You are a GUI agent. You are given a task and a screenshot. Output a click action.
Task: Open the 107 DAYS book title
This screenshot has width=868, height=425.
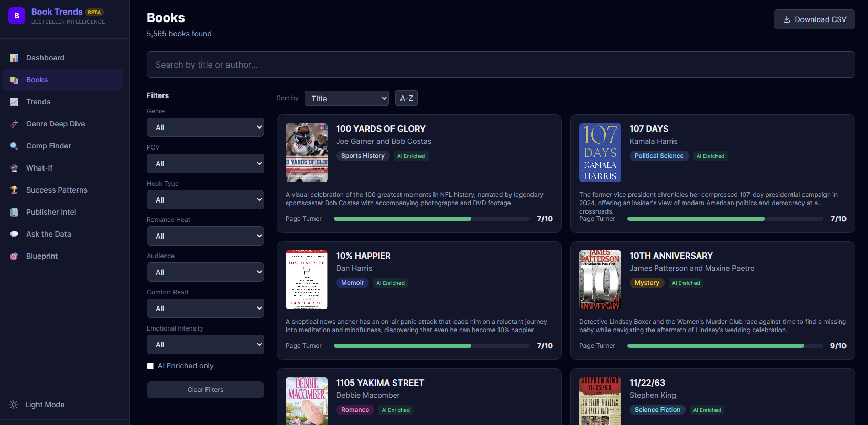[649, 129]
